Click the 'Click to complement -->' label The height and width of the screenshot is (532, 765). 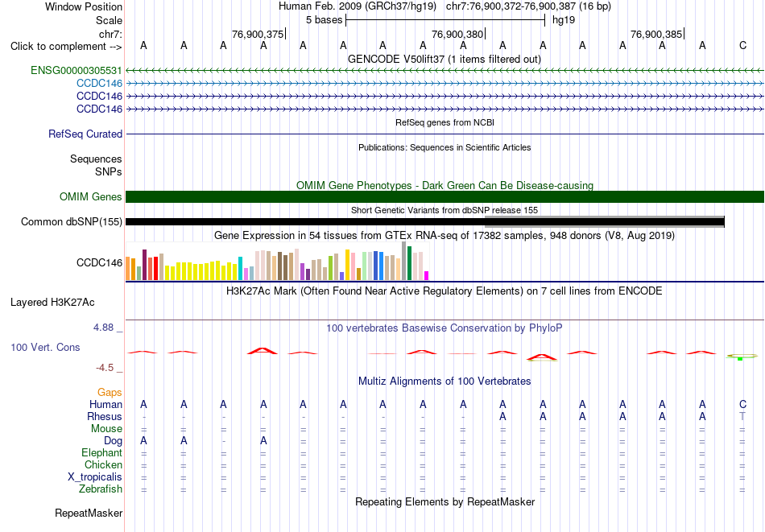(x=66, y=47)
